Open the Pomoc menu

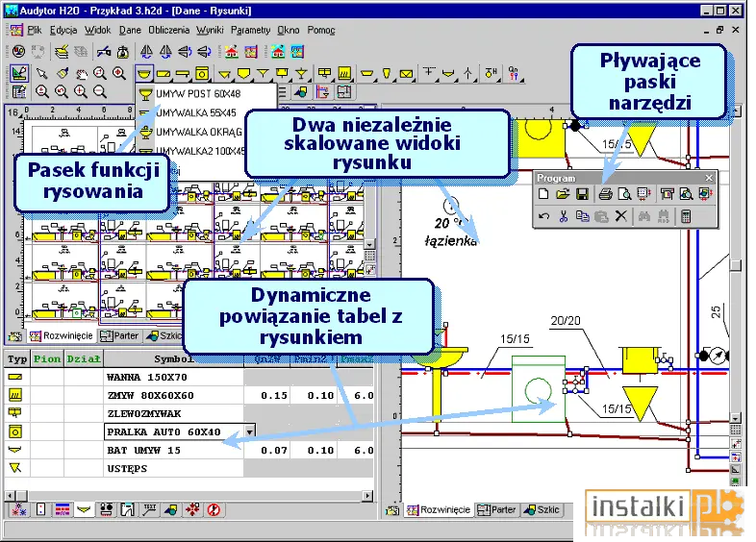[x=321, y=30]
